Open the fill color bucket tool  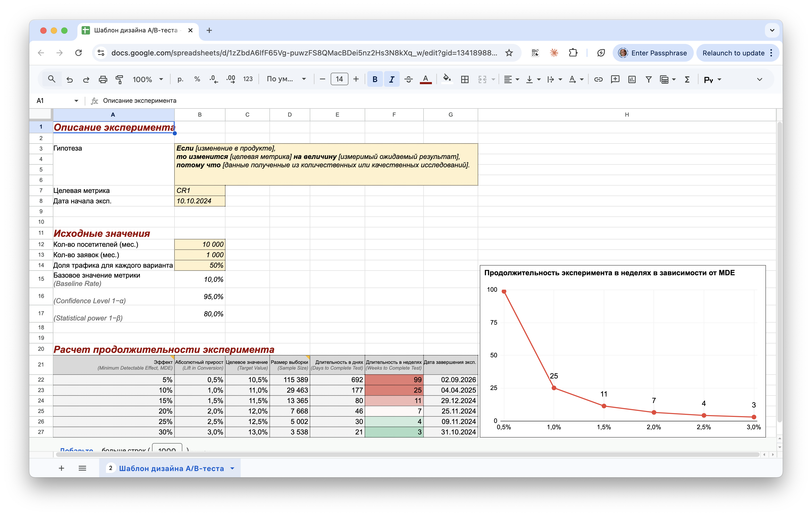447,79
